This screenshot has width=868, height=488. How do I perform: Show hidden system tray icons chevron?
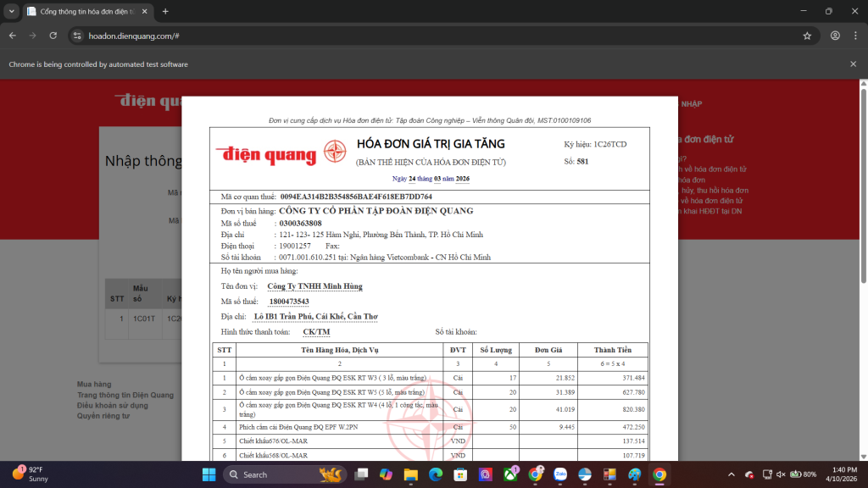[731, 474]
